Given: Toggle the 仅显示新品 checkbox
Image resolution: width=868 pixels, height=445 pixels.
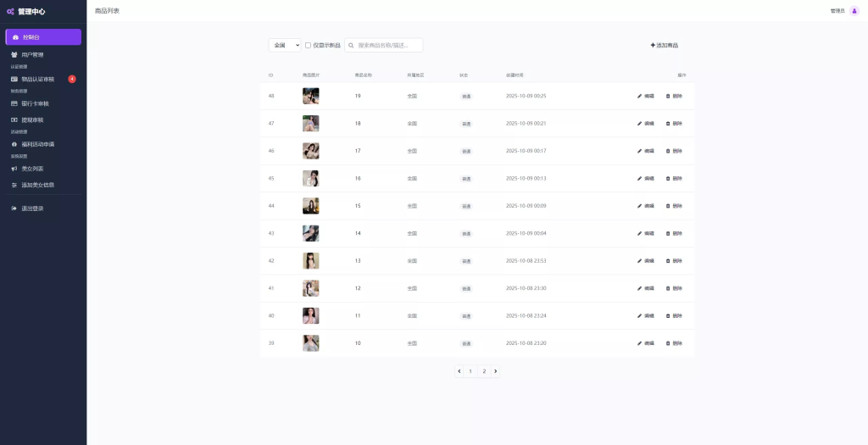Looking at the screenshot, I should click(x=308, y=45).
